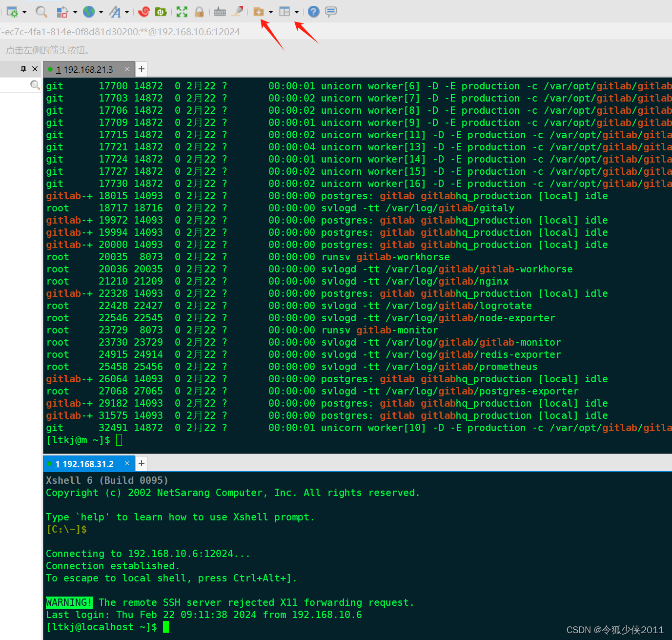Screen dimensions: 672x640
Task: Expand the font dropdown arrow
Action: click(x=127, y=12)
